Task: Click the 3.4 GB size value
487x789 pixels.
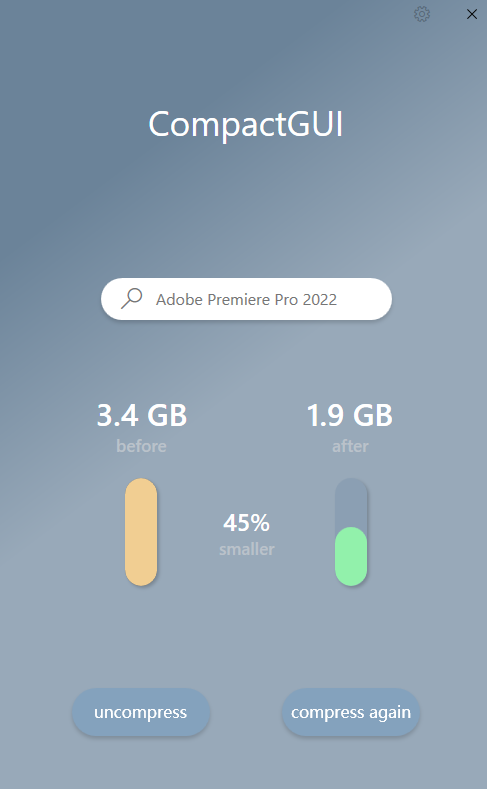Action: pyautogui.click(x=141, y=416)
